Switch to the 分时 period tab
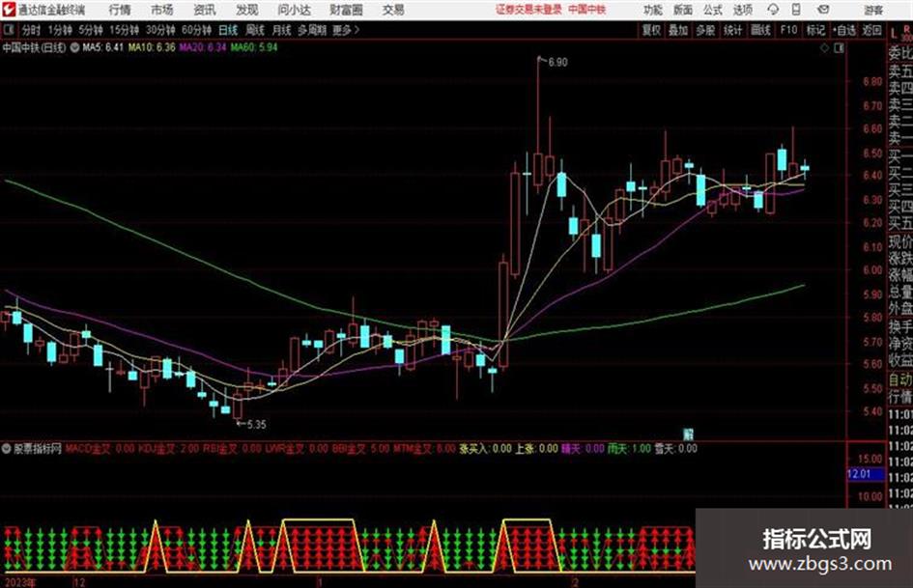This screenshot has height=588, width=913. point(32,30)
